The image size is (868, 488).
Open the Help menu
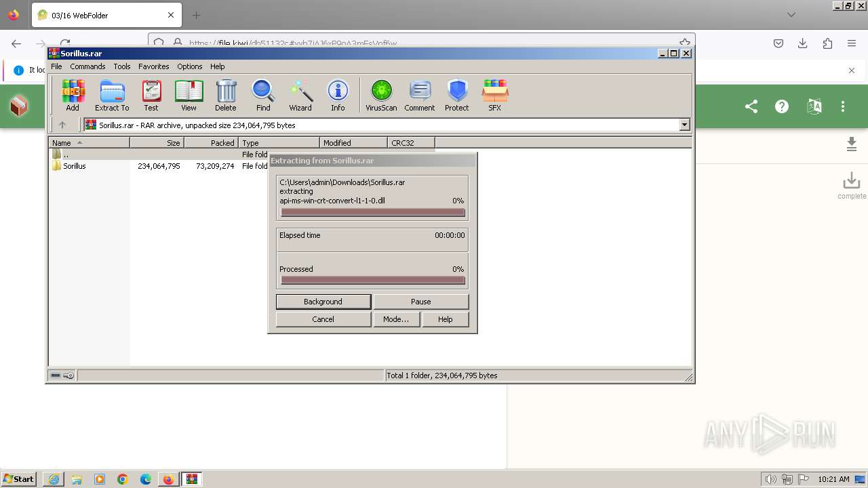point(218,66)
